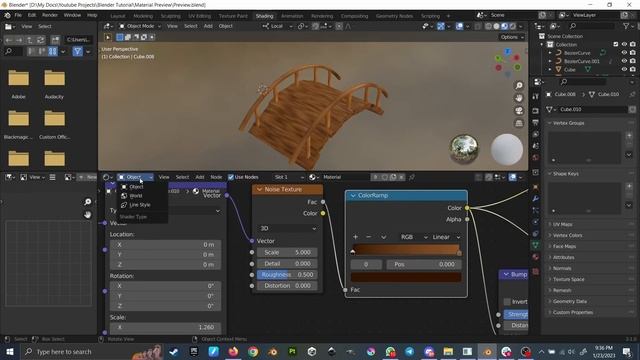Click the Pos 0.000 field on ColorRamp
The height and width of the screenshot is (360, 640).
pos(424,264)
